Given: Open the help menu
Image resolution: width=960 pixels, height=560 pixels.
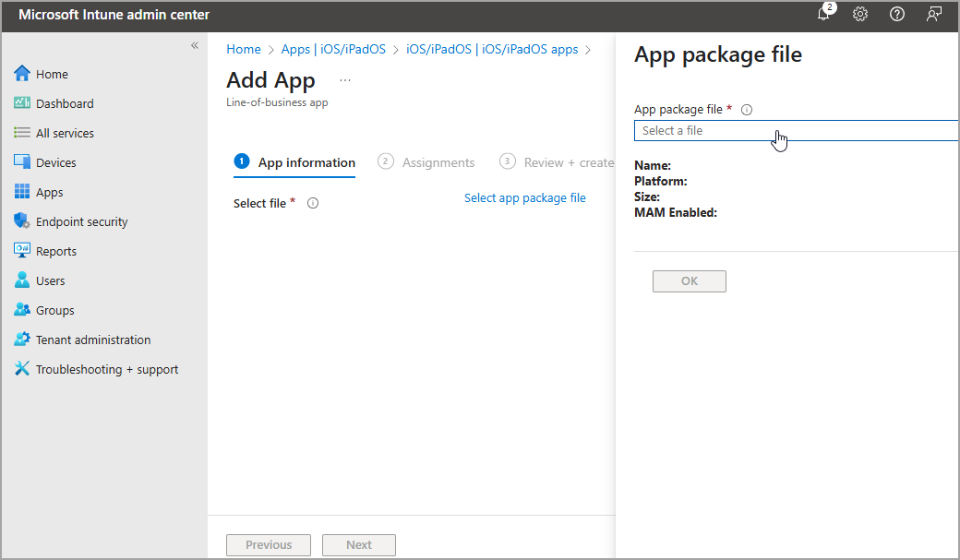Looking at the screenshot, I should coord(896,14).
